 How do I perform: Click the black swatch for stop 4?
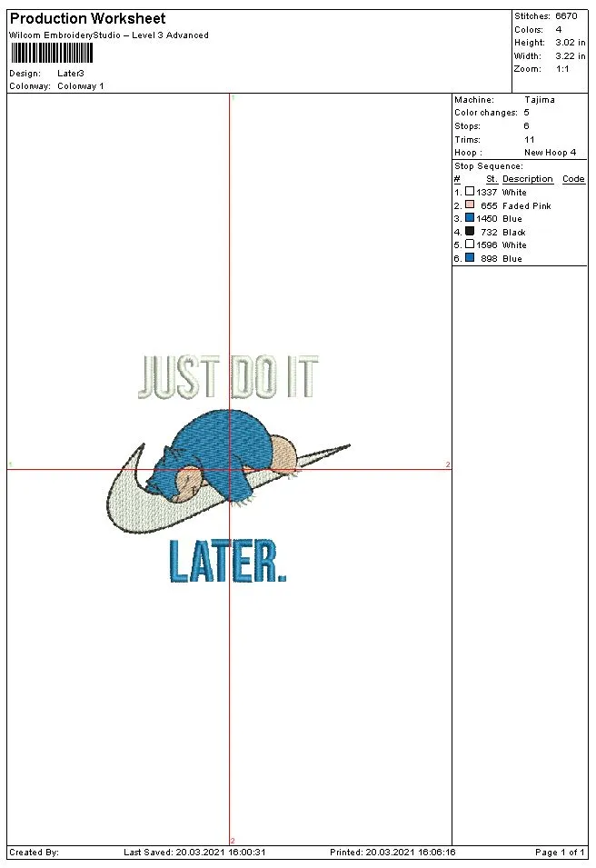click(470, 231)
